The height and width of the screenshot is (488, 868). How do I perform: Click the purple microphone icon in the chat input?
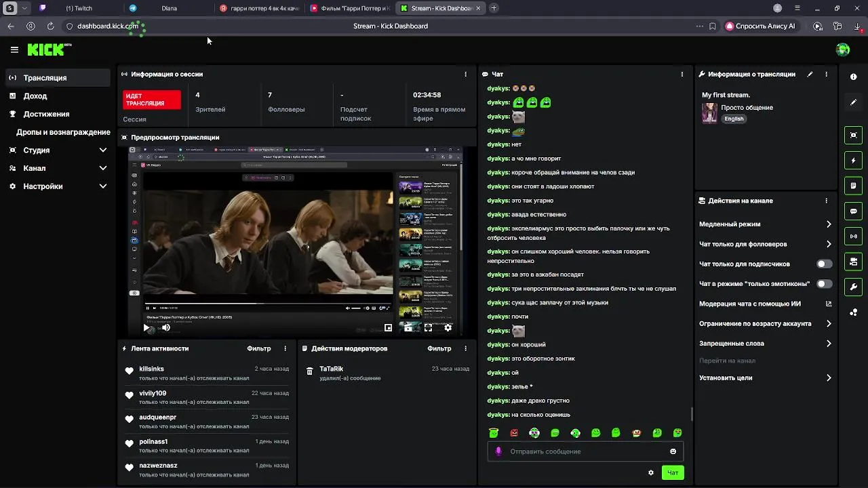(x=499, y=451)
